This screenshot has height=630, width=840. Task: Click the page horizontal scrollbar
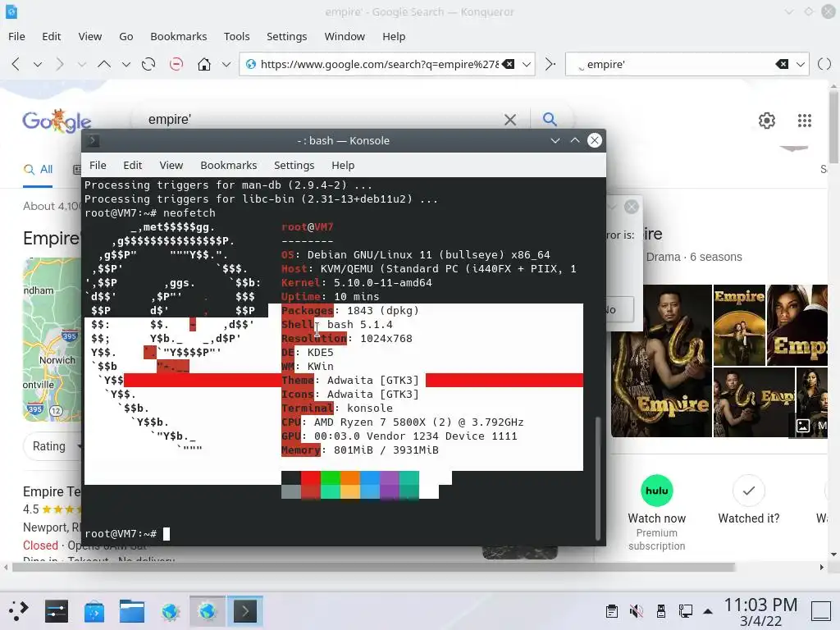pos(373,567)
